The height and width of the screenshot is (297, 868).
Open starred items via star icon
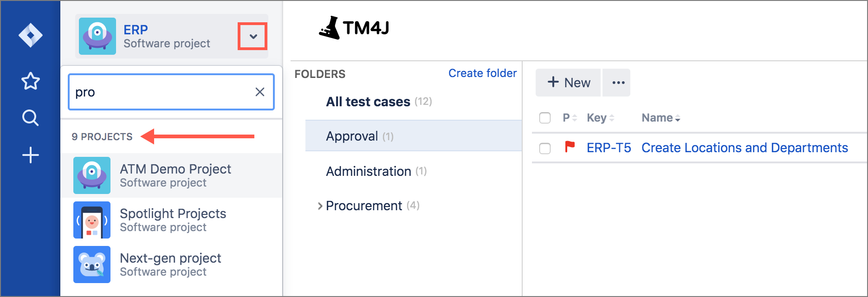pyautogui.click(x=31, y=82)
